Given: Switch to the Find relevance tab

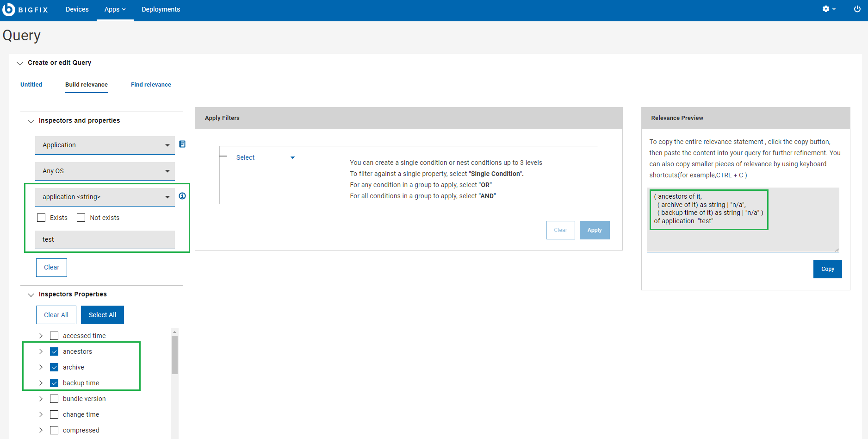Looking at the screenshot, I should [x=151, y=85].
